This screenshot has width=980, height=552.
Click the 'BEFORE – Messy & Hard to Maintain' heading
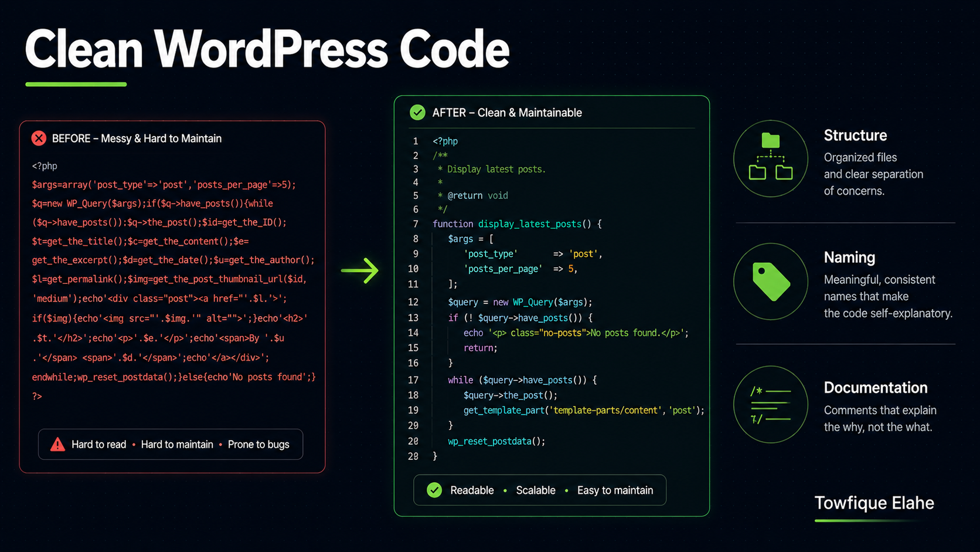click(137, 138)
